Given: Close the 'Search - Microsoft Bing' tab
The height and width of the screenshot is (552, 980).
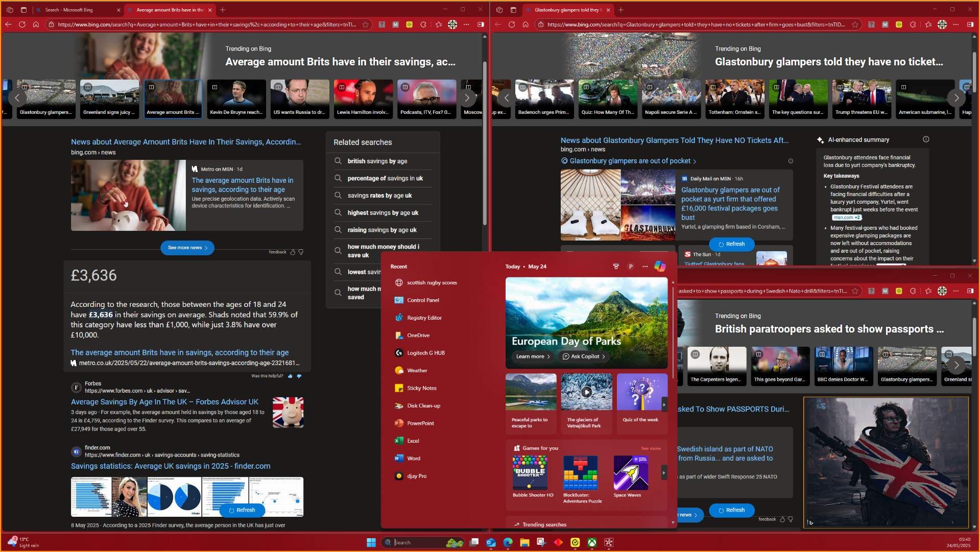Looking at the screenshot, I should 118,10.
